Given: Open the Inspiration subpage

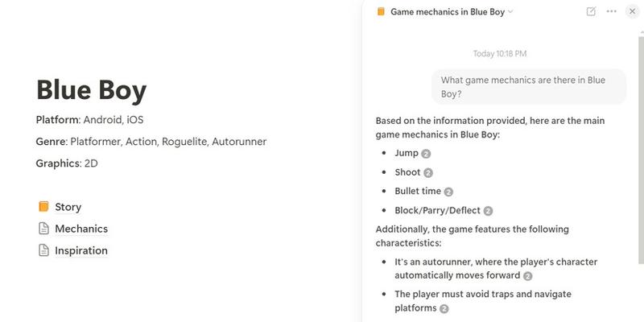Looking at the screenshot, I should click(x=80, y=250).
